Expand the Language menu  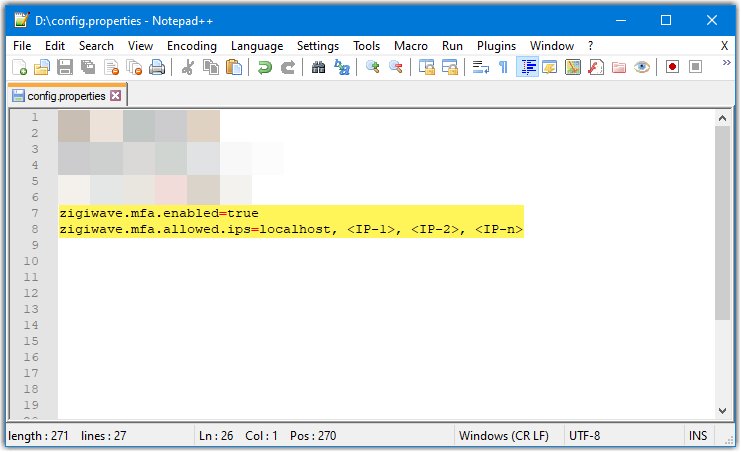pos(256,46)
